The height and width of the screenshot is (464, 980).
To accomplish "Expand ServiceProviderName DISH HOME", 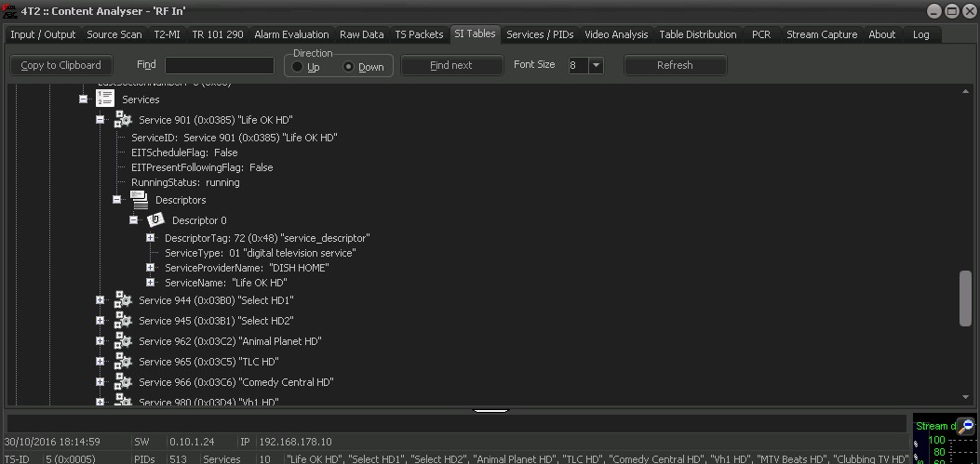I will (x=151, y=267).
